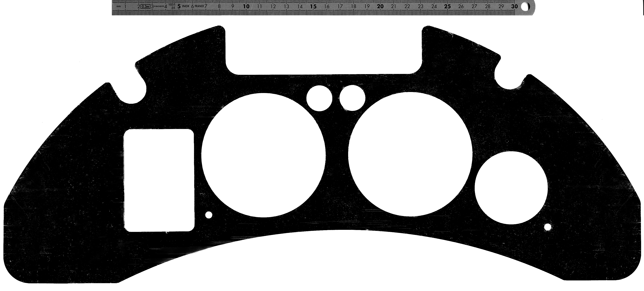Click the bold 15 on the ruler
644x291 pixels.
click(x=313, y=6)
